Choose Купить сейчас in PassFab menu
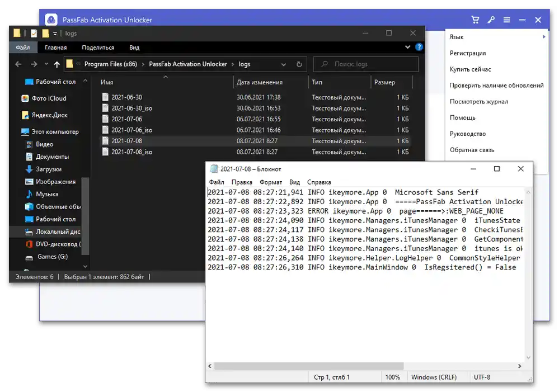Viewport: 559px width, 392px height. tap(470, 69)
